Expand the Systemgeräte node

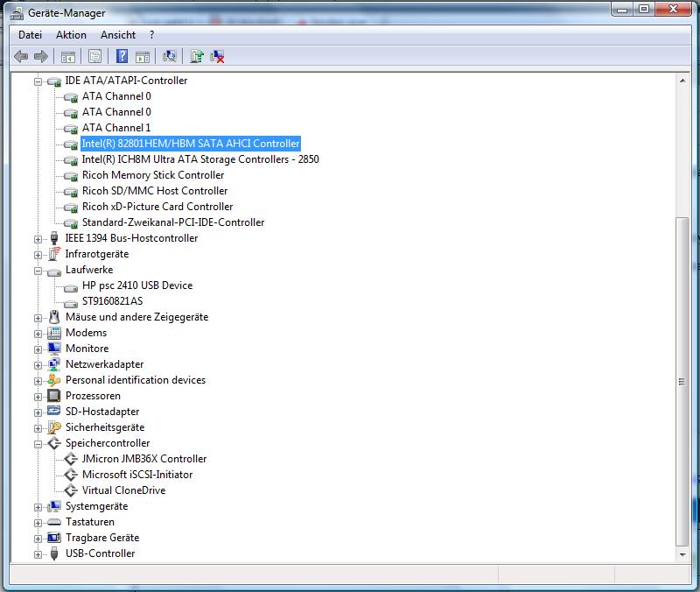click(x=38, y=508)
